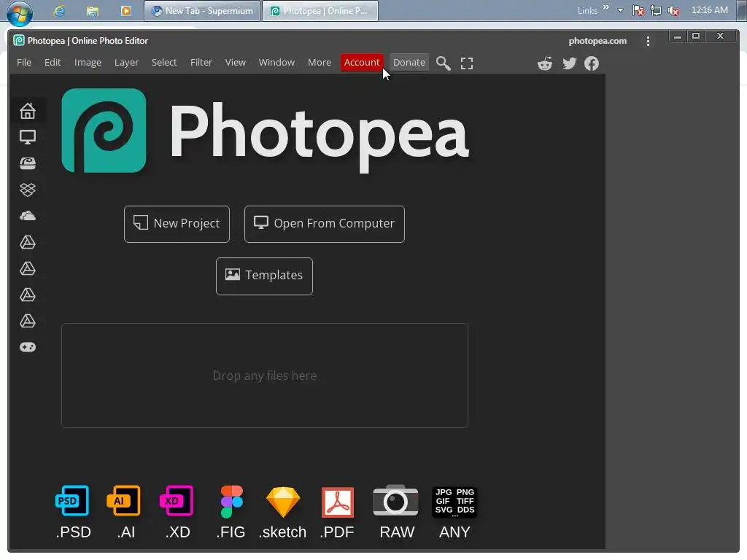The width and height of the screenshot is (747, 560).
Task: Select the This Device monitor icon in sidebar
Action: pos(28,137)
